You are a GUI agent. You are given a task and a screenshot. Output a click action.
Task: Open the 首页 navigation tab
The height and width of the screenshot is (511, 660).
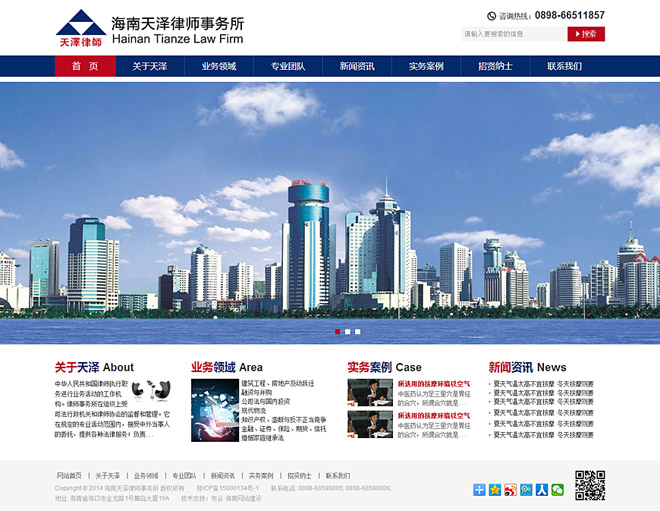pos(85,67)
